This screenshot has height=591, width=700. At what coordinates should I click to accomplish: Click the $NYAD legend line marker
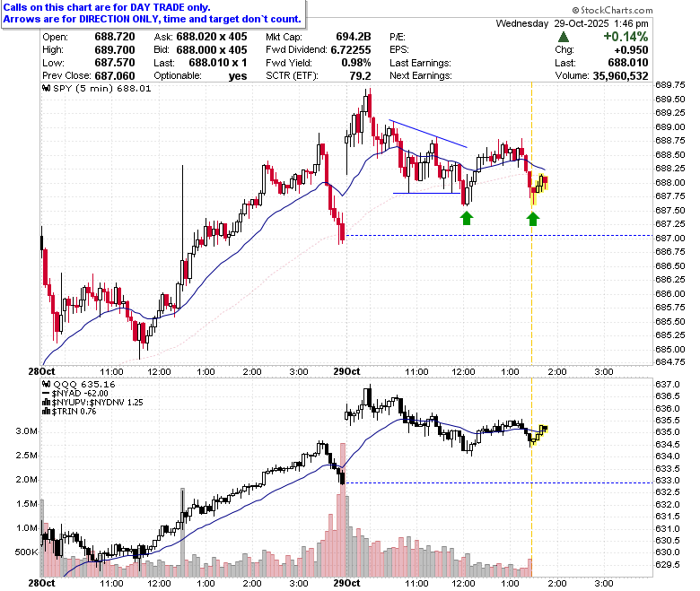(47, 394)
